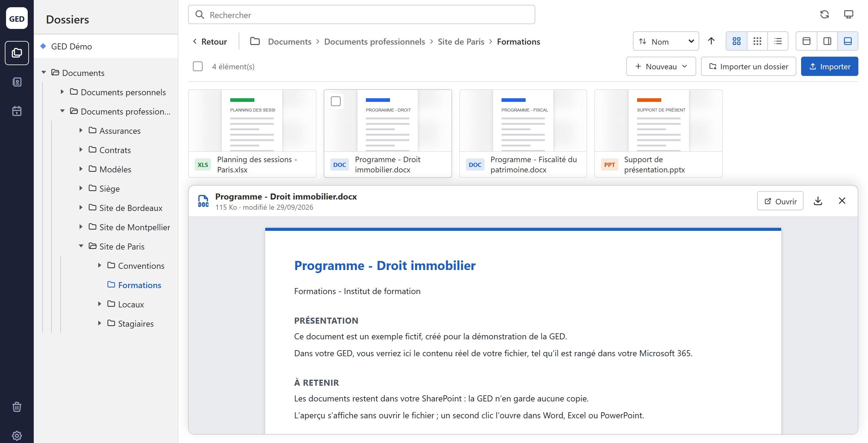Open the Nom sort dropdown
Viewport: 868px width, 443px height.
(666, 41)
